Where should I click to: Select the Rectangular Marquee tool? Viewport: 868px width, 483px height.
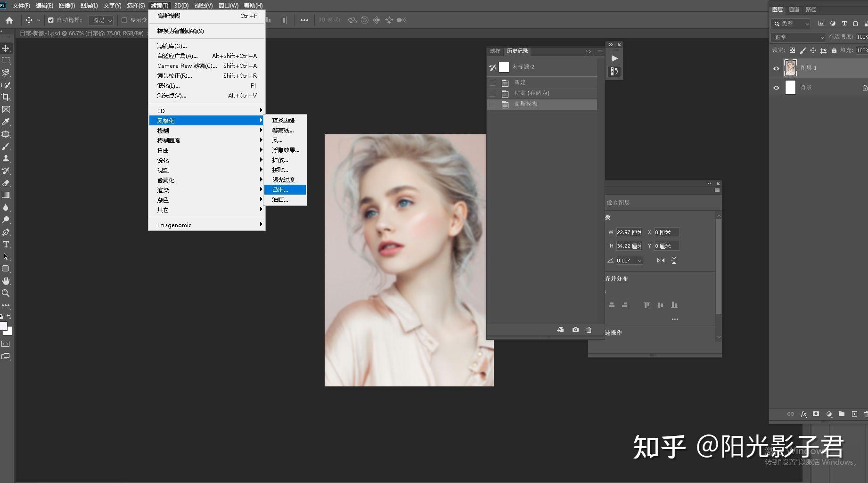click(x=6, y=60)
